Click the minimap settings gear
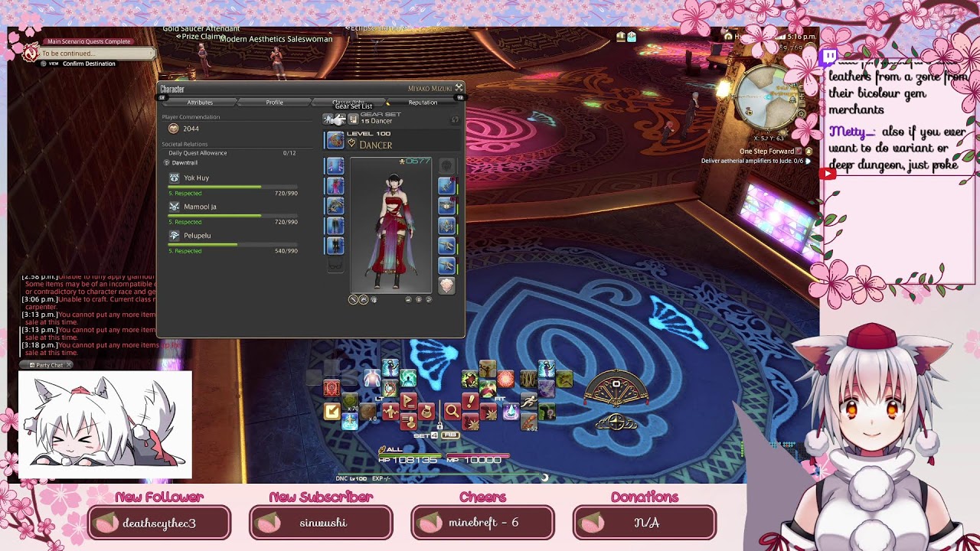The width and height of the screenshot is (980, 551). click(802, 114)
